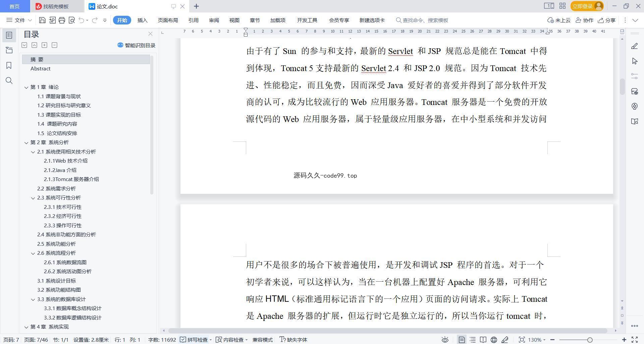
Task: Click the 立即登录 login button
Action: (x=587, y=6)
